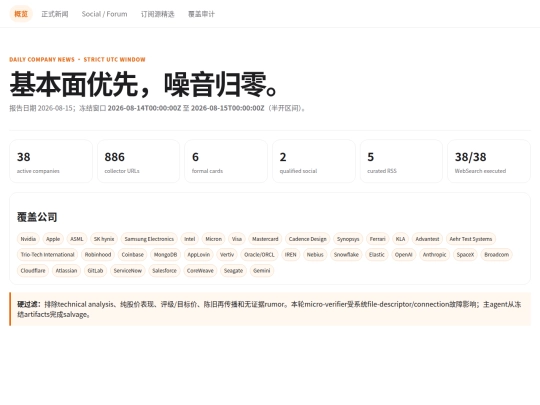Select the OpenAI chip
The height and width of the screenshot is (405, 540).
coord(404,255)
